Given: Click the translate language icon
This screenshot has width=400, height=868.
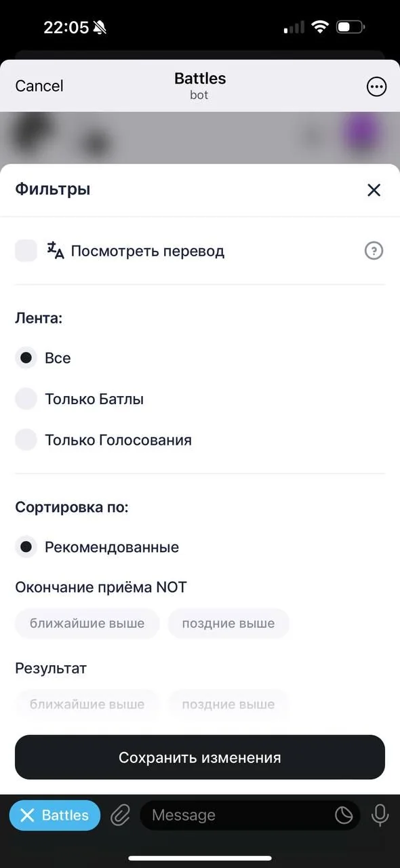Looking at the screenshot, I should point(55,250).
